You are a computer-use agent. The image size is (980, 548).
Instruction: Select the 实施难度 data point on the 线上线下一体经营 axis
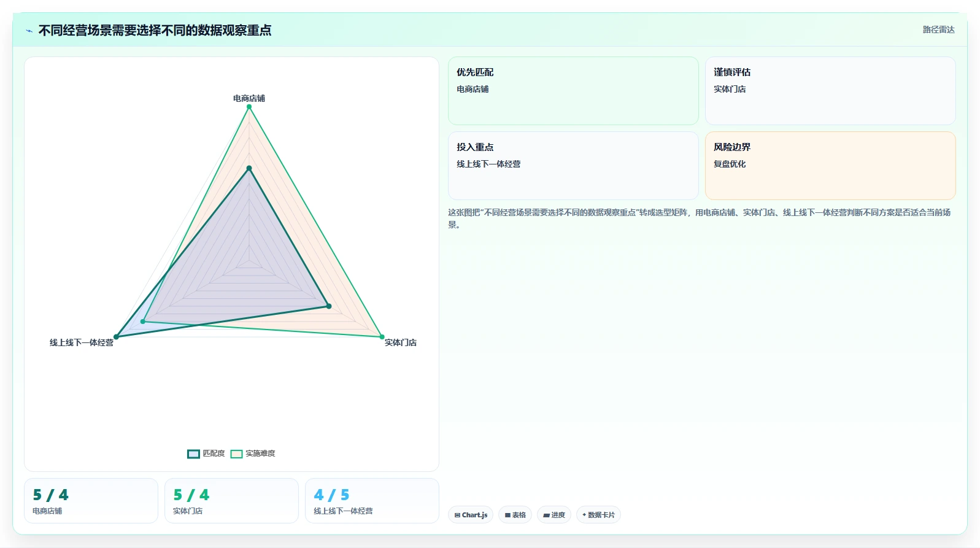click(143, 322)
